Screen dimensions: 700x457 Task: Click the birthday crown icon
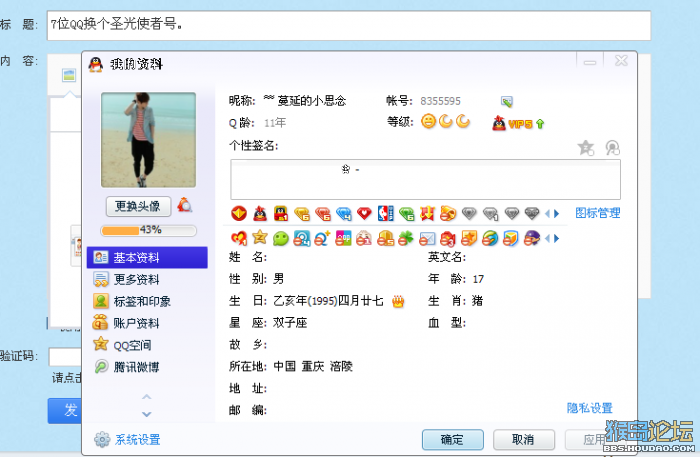pyautogui.click(x=398, y=302)
